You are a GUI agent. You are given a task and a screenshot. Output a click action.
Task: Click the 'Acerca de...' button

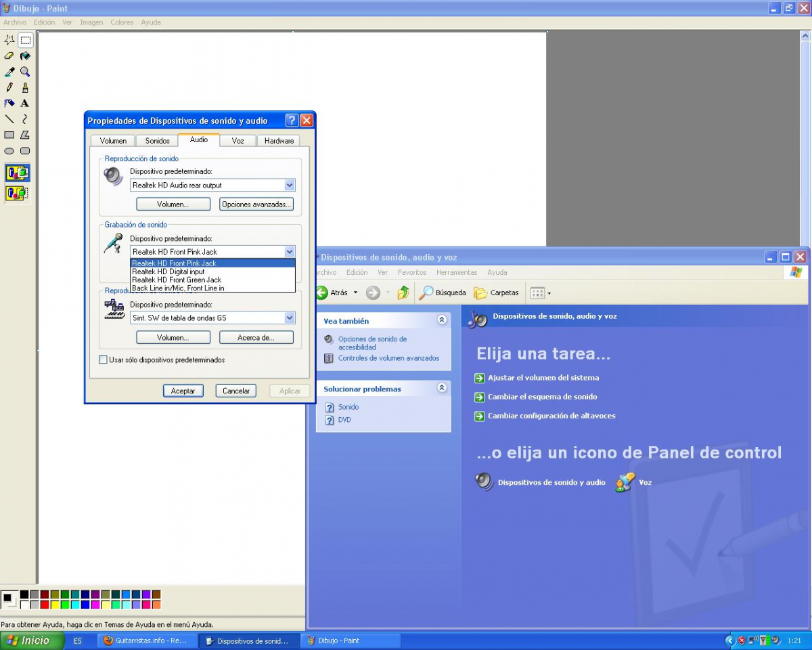coord(256,337)
